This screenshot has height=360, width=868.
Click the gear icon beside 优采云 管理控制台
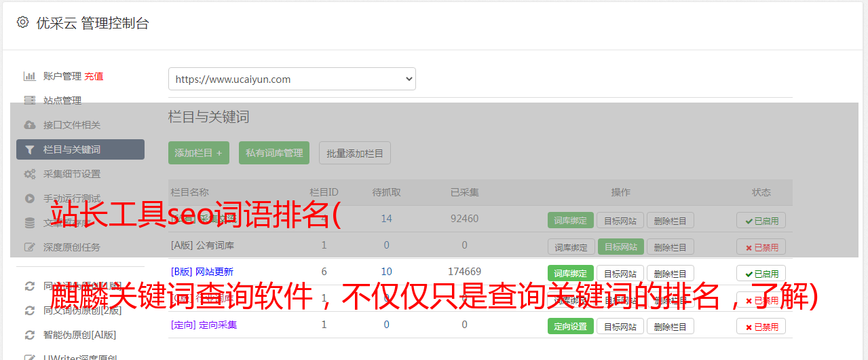tap(23, 22)
